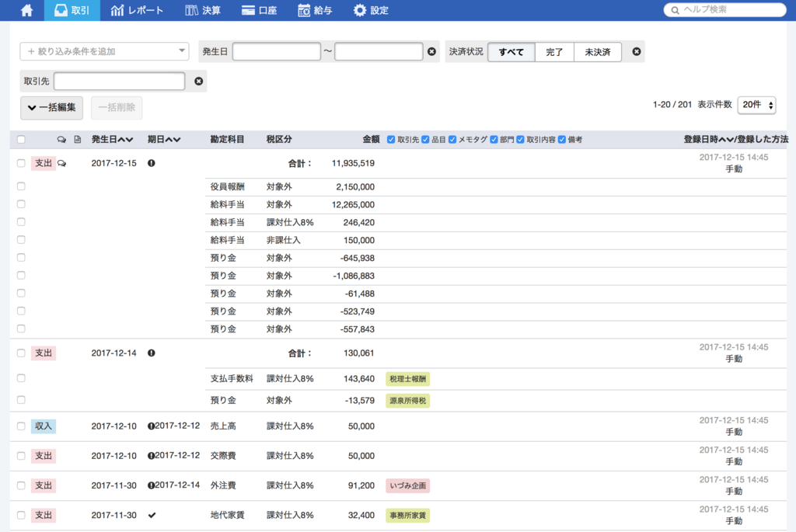Image resolution: width=796 pixels, height=532 pixels.
Task: Check the 2017-12-14 支出 transaction checkbox
Action: [21, 353]
